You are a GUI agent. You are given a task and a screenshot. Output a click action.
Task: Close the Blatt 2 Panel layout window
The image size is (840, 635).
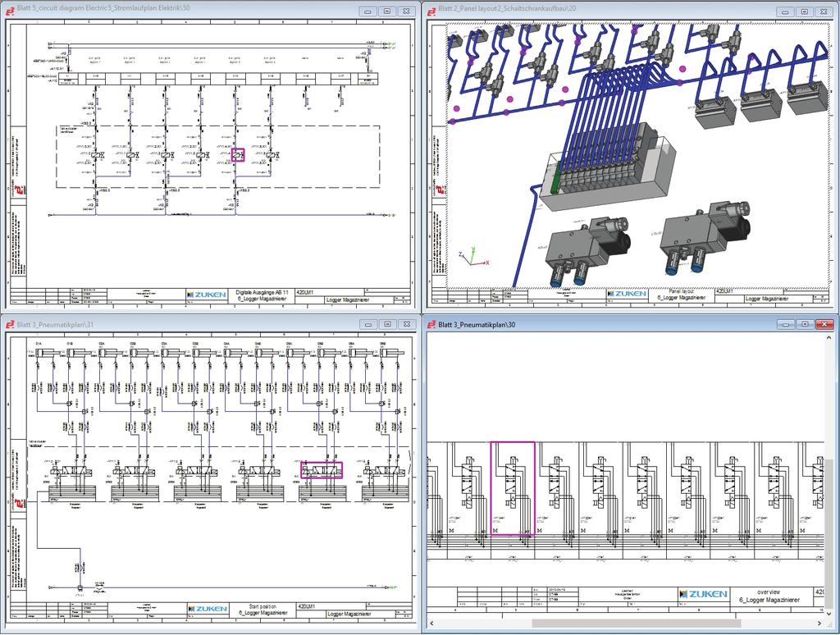tap(825, 11)
